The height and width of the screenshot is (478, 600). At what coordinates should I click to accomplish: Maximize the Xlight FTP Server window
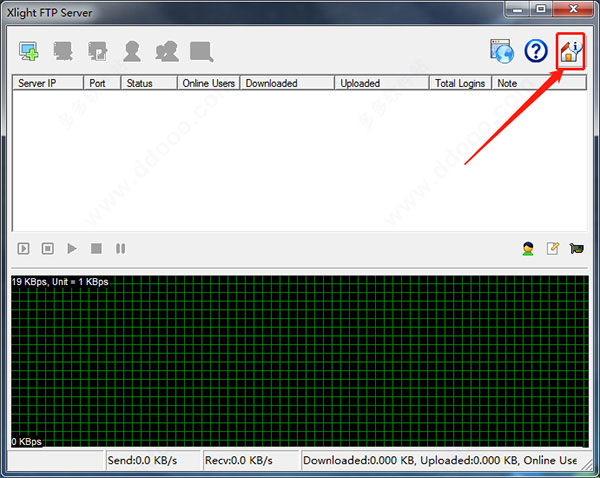point(541,9)
